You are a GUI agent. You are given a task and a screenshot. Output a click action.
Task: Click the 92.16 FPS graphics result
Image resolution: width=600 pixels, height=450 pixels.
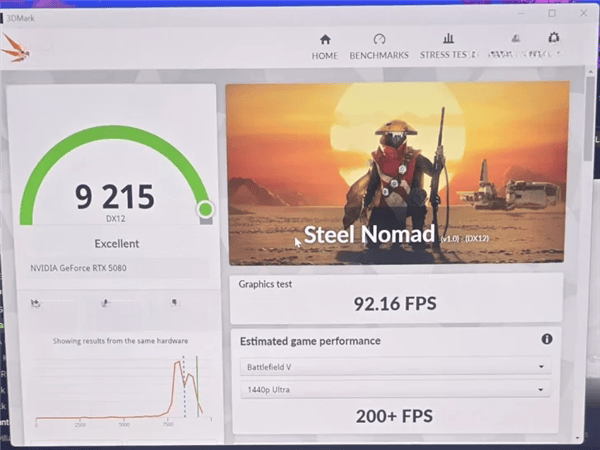click(x=395, y=304)
